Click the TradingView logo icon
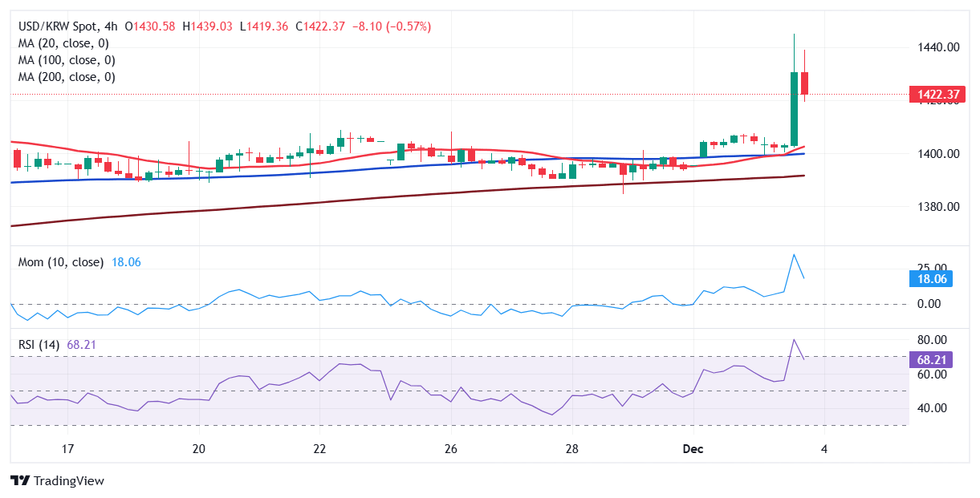This screenshot has height=498, width=980. click(x=20, y=481)
